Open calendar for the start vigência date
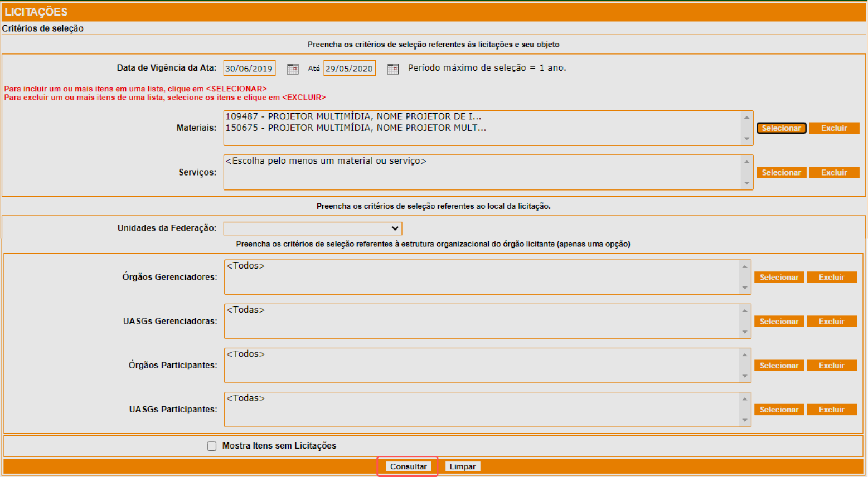The height and width of the screenshot is (477, 868). coord(293,69)
